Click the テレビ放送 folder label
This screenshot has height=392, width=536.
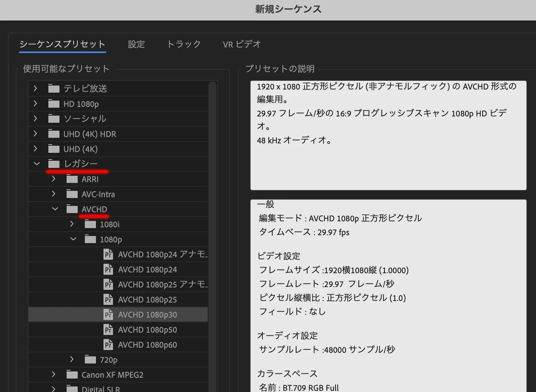point(85,88)
